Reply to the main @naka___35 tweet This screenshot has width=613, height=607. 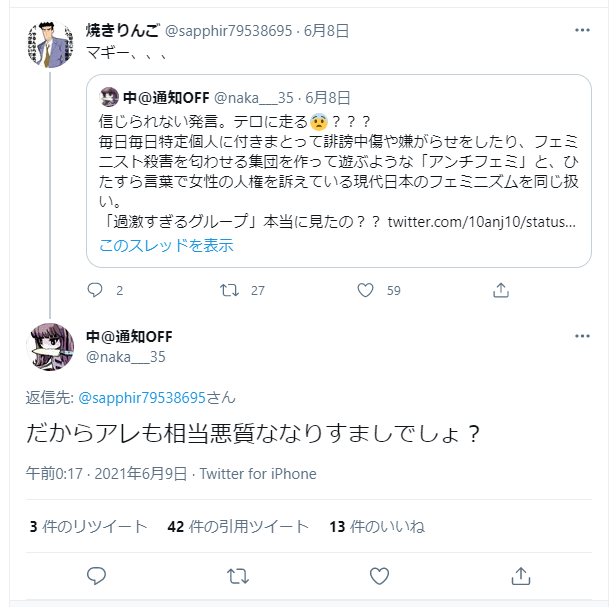[x=96, y=576]
